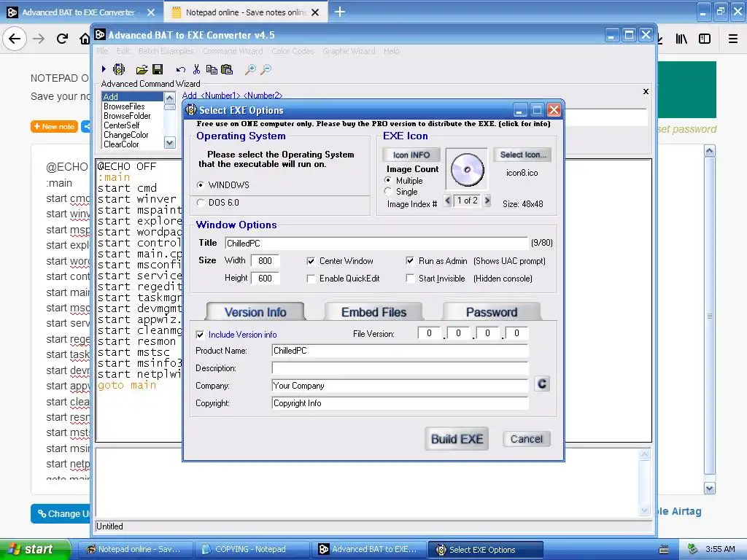Click the Copyright input field
747x560 pixels.
pyautogui.click(x=400, y=403)
